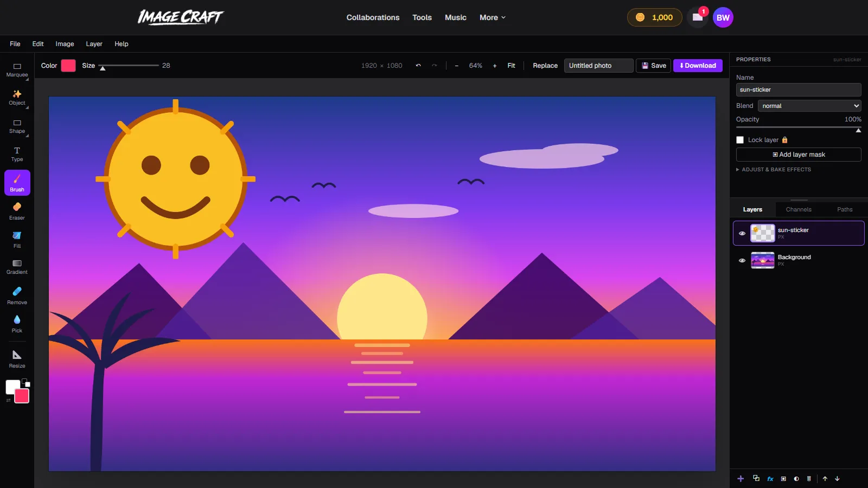Open the brush Color swatch

point(68,66)
